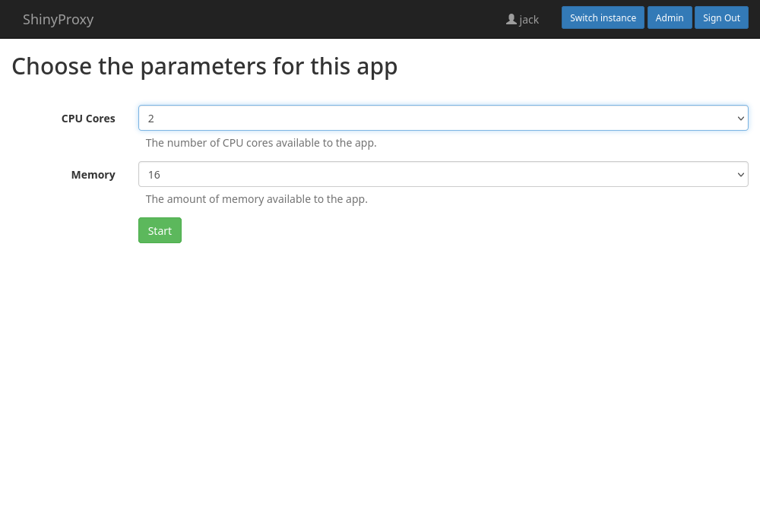Screen dimensions: 760x532
Task: Click the CPU Cores label
Action: [88, 119]
